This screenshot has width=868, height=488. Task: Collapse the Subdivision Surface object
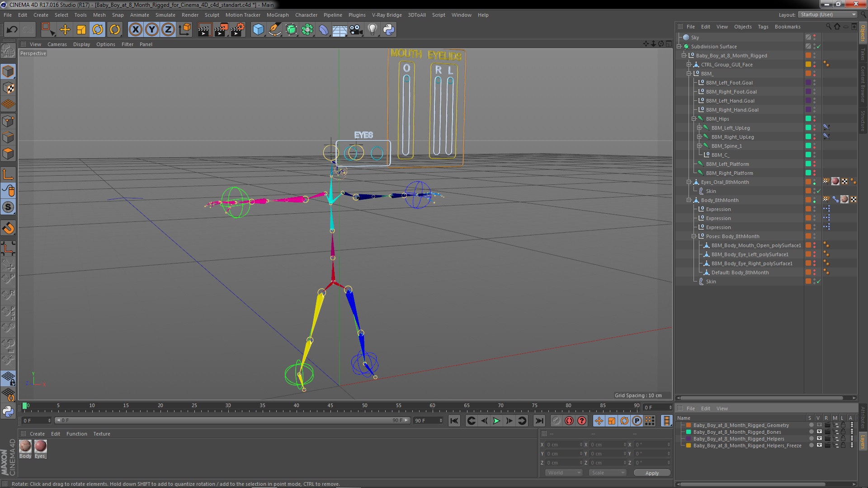click(679, 47)
